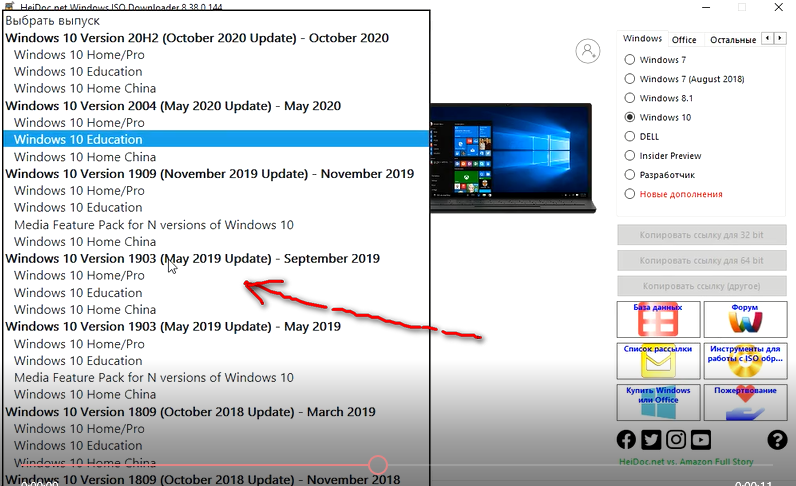Open the Пожертвование donation tile

pyautogui.click(x=745, y=402)
